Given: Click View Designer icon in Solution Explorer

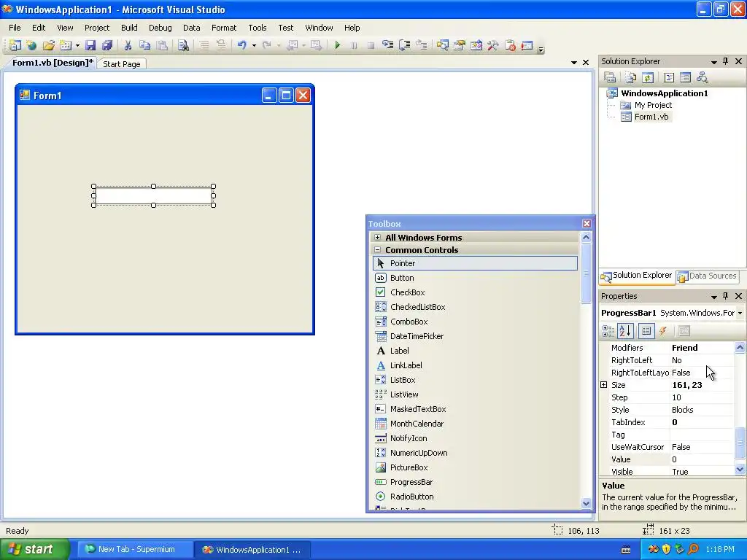Looking at the screenshot, I should coord(685,77).
